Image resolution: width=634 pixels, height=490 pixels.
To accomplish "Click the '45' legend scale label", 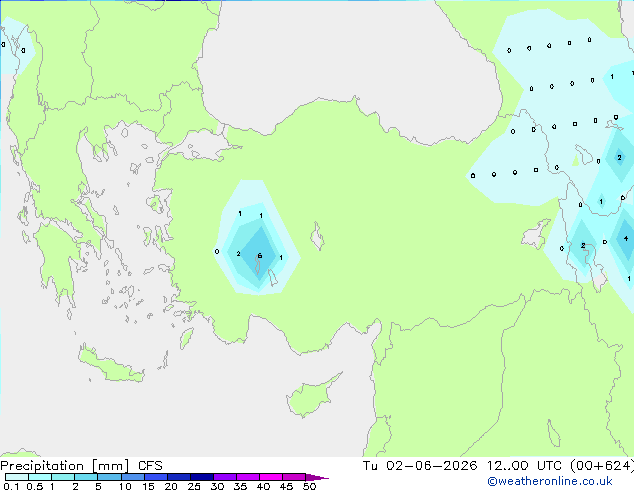I will (x=286, y=486).
